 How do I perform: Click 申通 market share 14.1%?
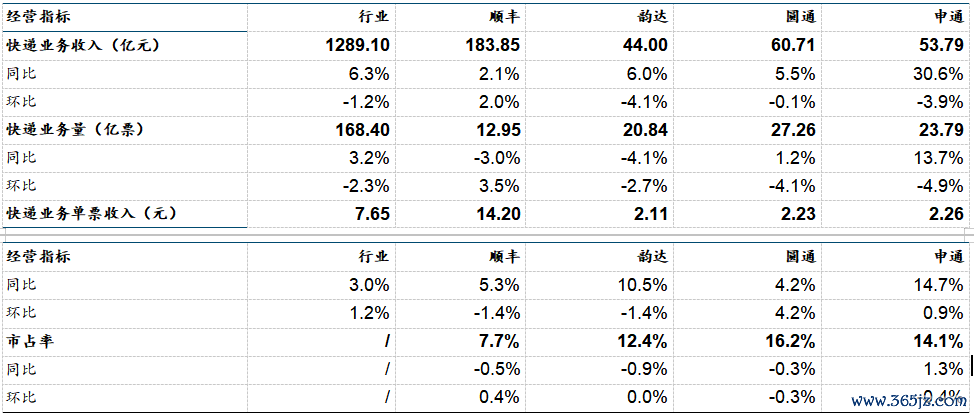click(938, 341)
